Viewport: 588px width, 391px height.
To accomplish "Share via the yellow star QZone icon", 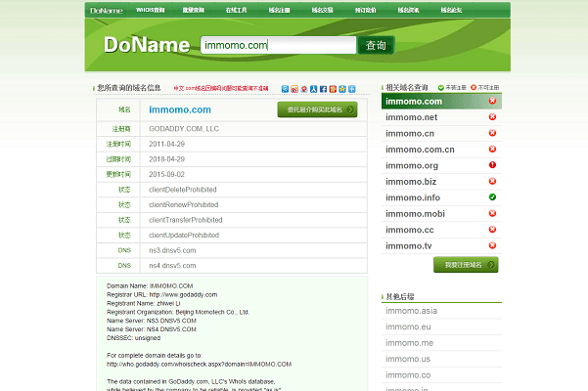I will click(342, 89).
